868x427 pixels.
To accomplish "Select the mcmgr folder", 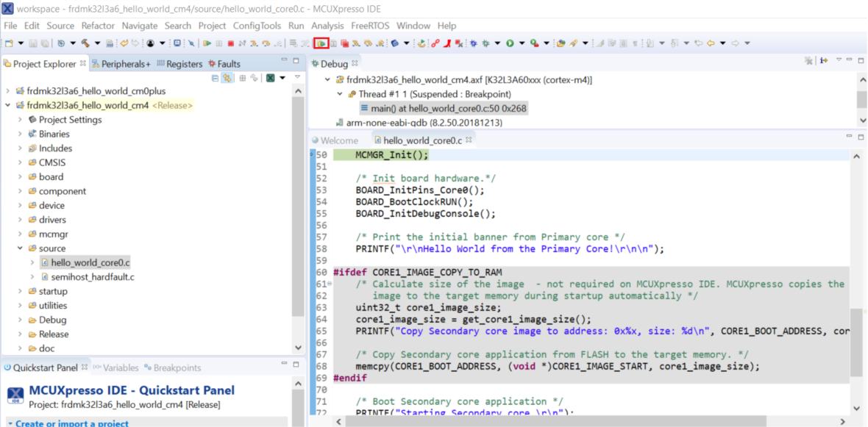I will (48, 234).
